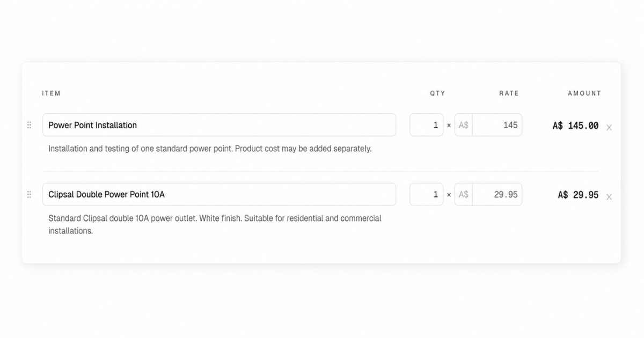The image size is (644, 338).
Task: Remove the Power Point Installation line item
Action: 609,128
